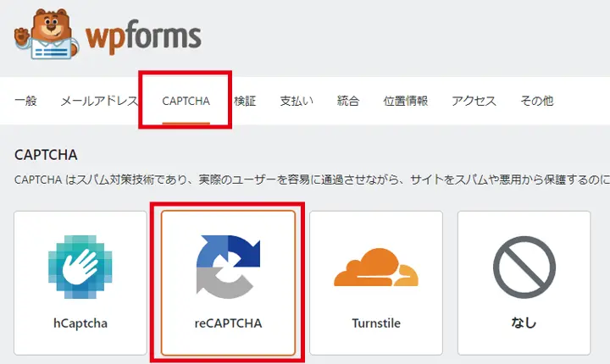Open the 一般 settings tab

click(x=25, y=101)
